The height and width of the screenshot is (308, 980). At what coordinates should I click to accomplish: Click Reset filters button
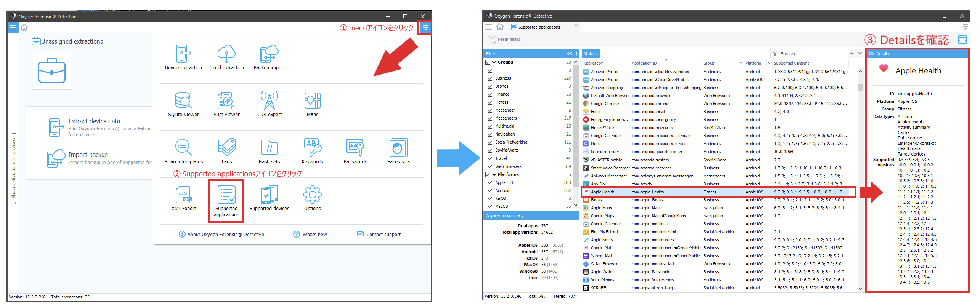504,39
